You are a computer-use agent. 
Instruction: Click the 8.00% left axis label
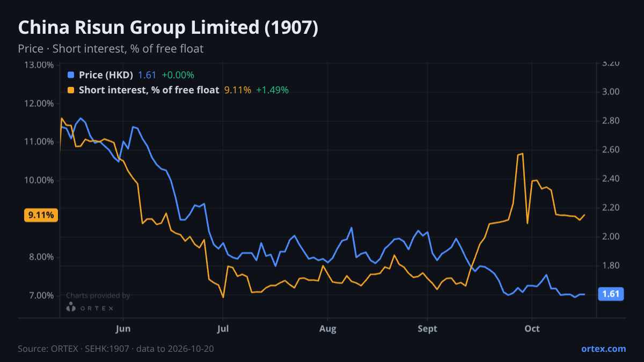(41, 257)
